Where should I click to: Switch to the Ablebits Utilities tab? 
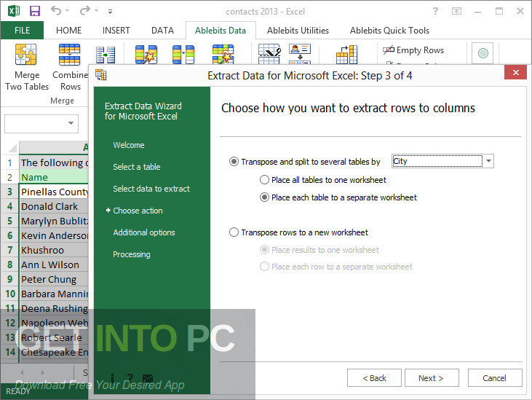click(298, 30)
